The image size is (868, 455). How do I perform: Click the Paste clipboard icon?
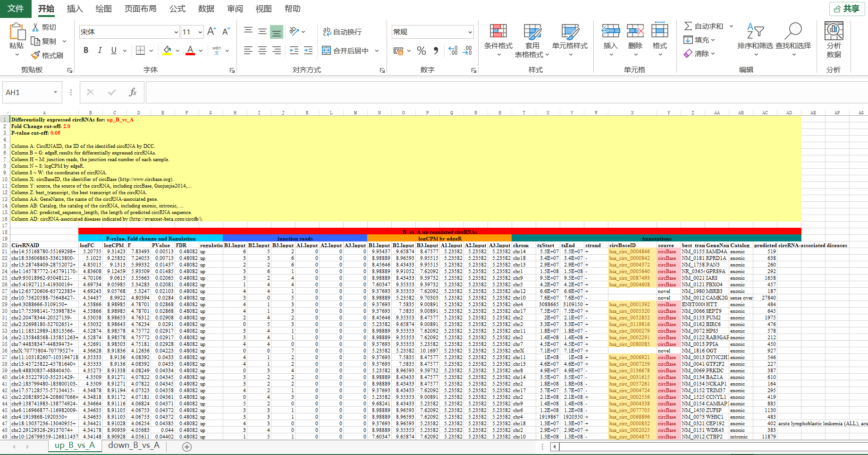(x=17, y=32)
